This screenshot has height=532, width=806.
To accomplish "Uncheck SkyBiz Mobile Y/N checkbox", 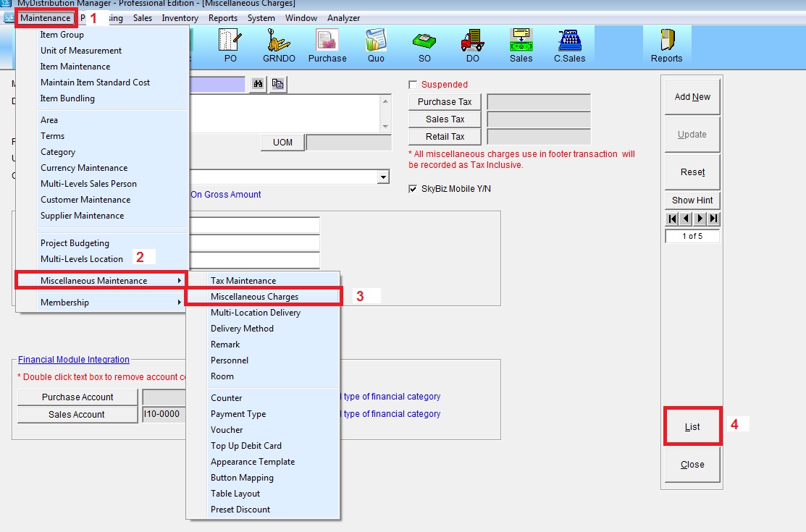I will pyautogui.click(x=414, y=189).
